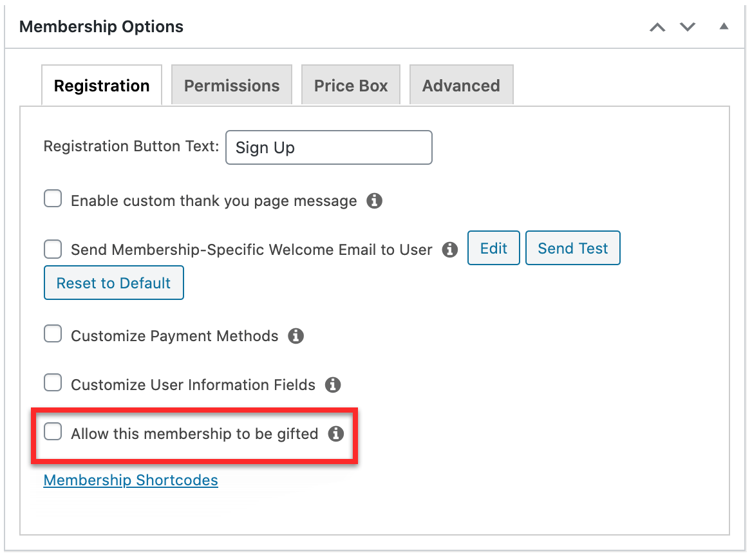Click info icon beside Customize User Information Fields
This screenshot has width=752, height=560.
[332, 385]
